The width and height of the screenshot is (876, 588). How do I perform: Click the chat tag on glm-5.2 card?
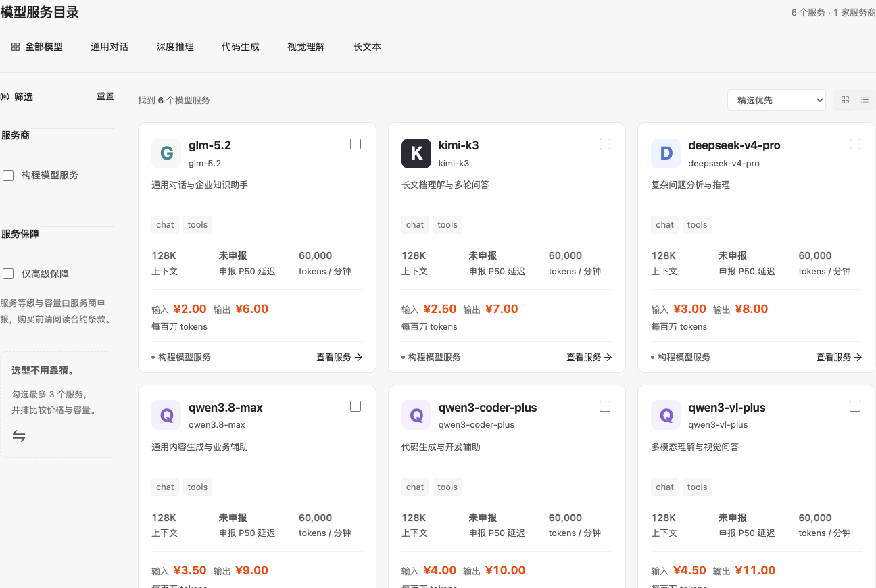point(165,224)
